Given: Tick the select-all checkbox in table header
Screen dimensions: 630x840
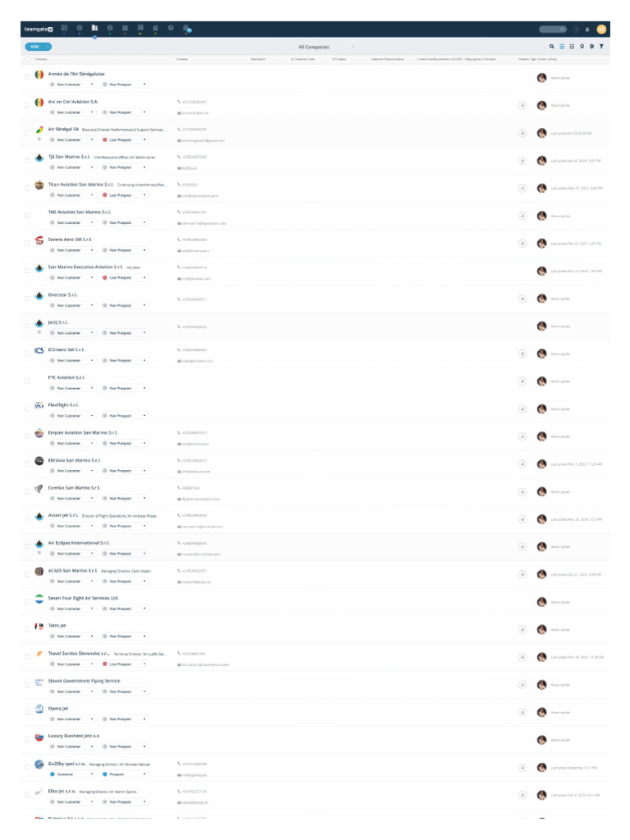Looking at the screenshot, I should pos(27,59).
